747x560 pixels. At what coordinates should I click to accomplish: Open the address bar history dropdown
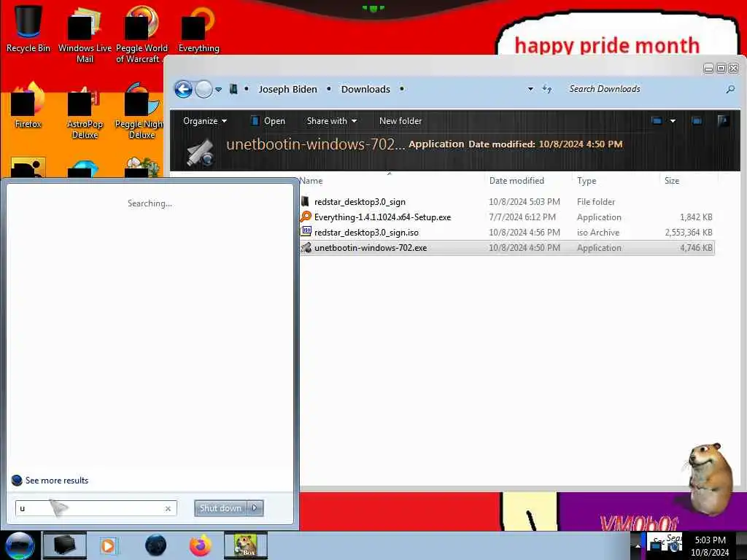pos(530,89)
